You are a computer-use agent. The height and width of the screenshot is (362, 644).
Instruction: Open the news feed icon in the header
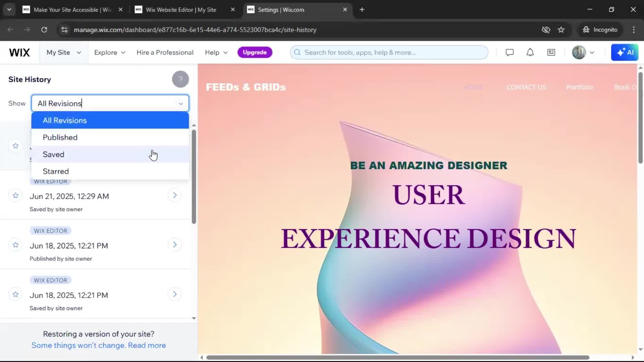(551, 53)
